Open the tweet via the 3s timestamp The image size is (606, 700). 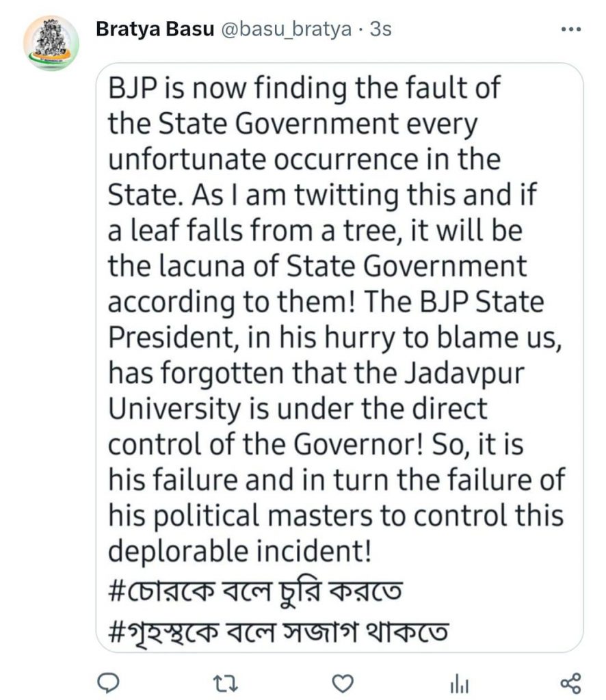[380, 29]
